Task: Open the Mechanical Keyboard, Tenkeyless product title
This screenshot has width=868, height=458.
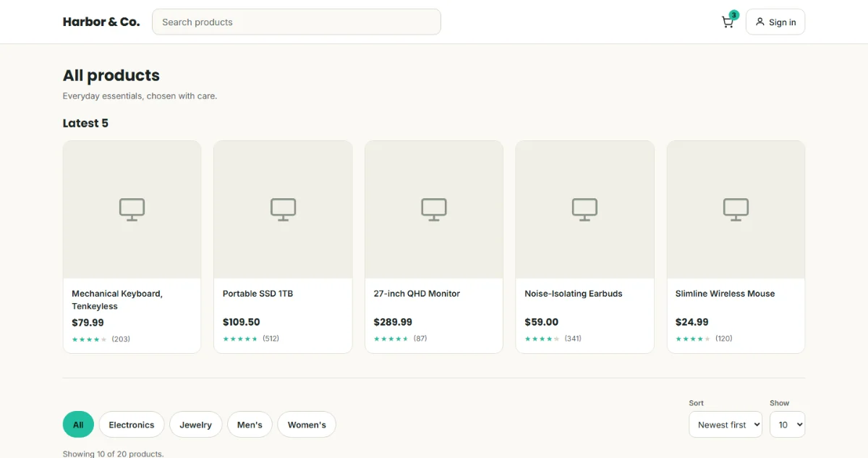Action: 117,300
